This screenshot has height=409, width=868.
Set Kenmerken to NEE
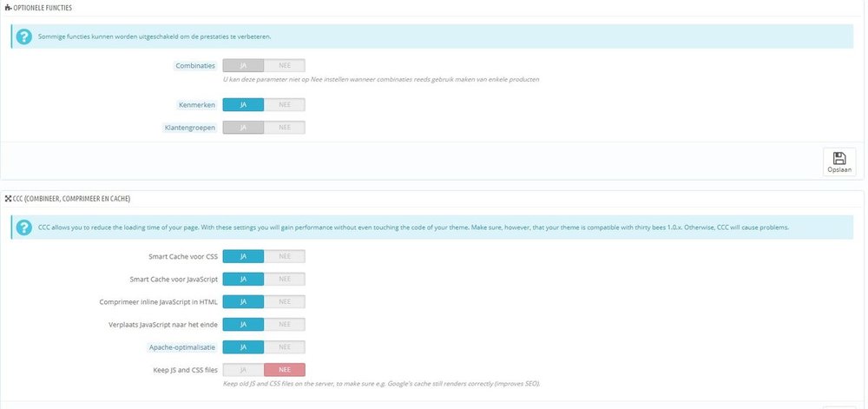[x=285, y=105]
